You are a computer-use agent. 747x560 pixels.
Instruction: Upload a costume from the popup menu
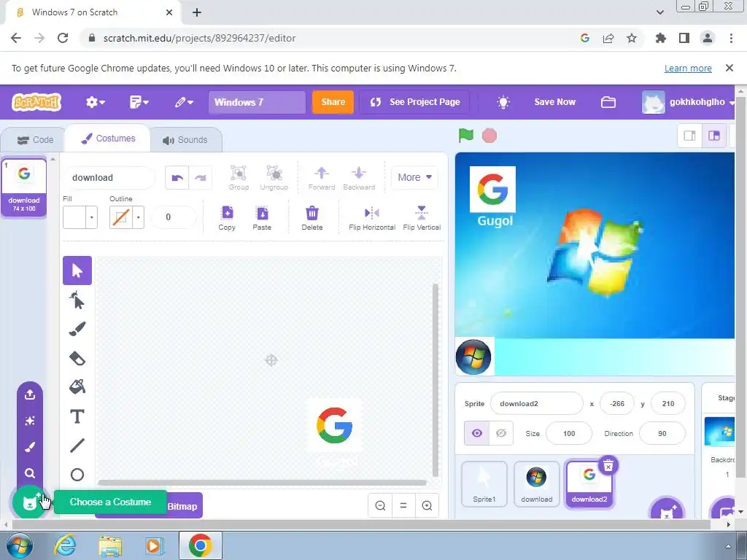[29, 394]
